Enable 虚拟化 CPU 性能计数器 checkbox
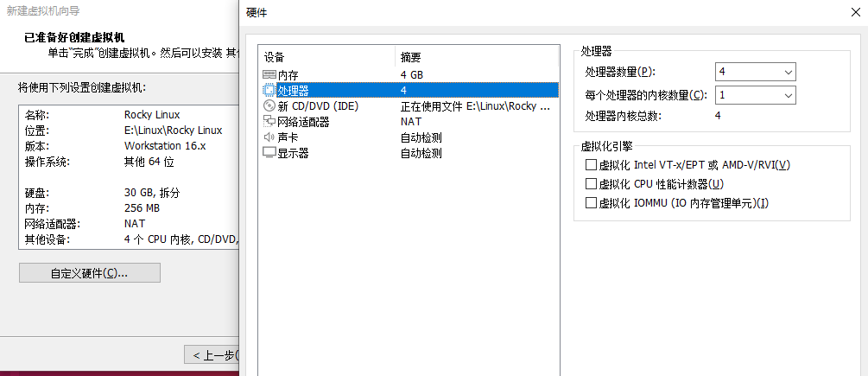868x376 pixels. 592,184
